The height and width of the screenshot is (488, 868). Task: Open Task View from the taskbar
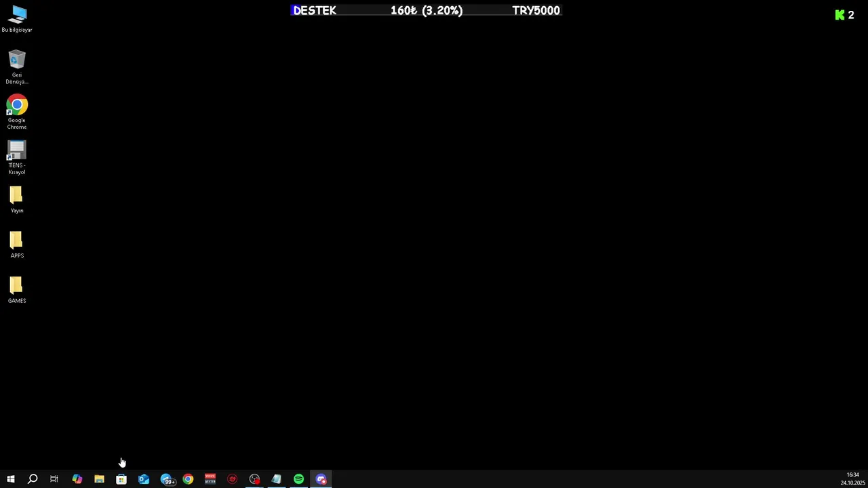[54, 479]
